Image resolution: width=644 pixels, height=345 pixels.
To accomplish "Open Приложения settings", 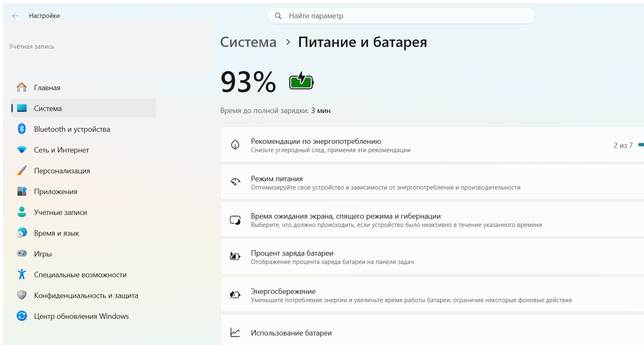I will 84,191.
